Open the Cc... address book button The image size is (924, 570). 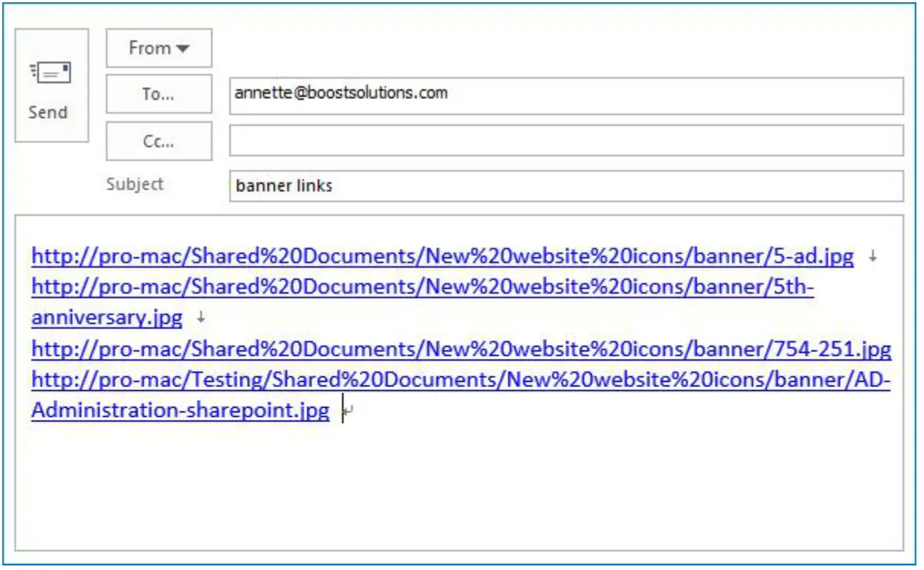tap(159, 141)
